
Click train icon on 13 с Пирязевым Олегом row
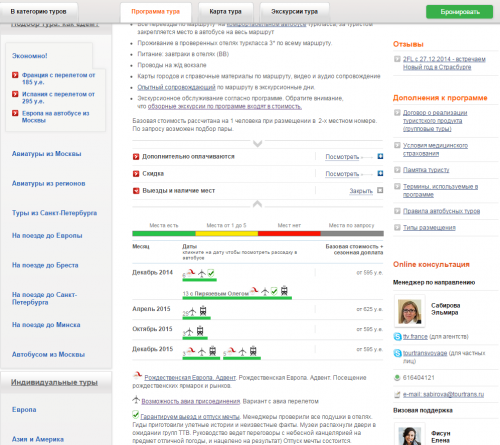284,291
